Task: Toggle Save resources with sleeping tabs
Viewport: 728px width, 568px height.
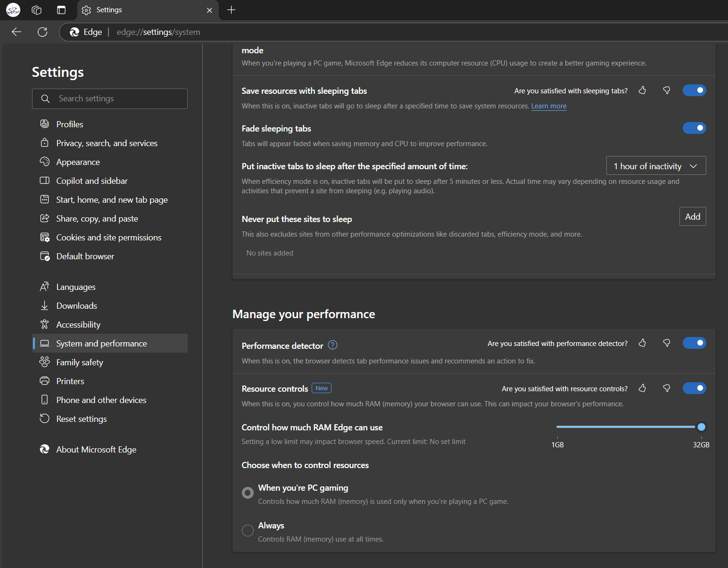Action: (x=694, y=90)
